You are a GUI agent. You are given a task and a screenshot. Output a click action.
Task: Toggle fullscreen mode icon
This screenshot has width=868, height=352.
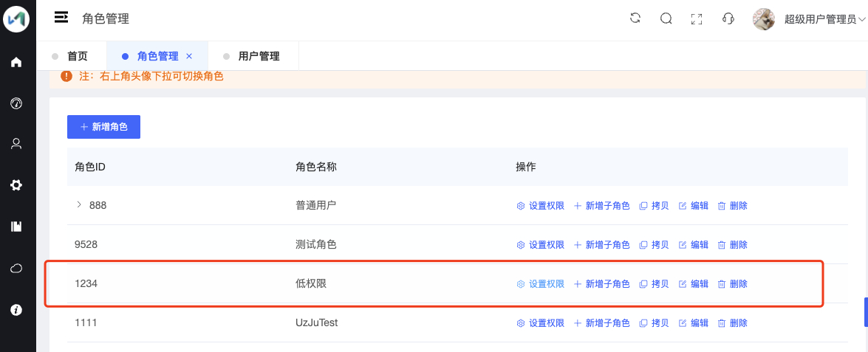tap(697, 19)
